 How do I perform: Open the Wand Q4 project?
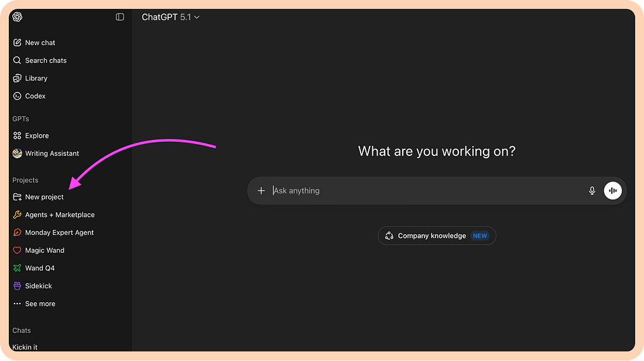(x=40, y=268)
